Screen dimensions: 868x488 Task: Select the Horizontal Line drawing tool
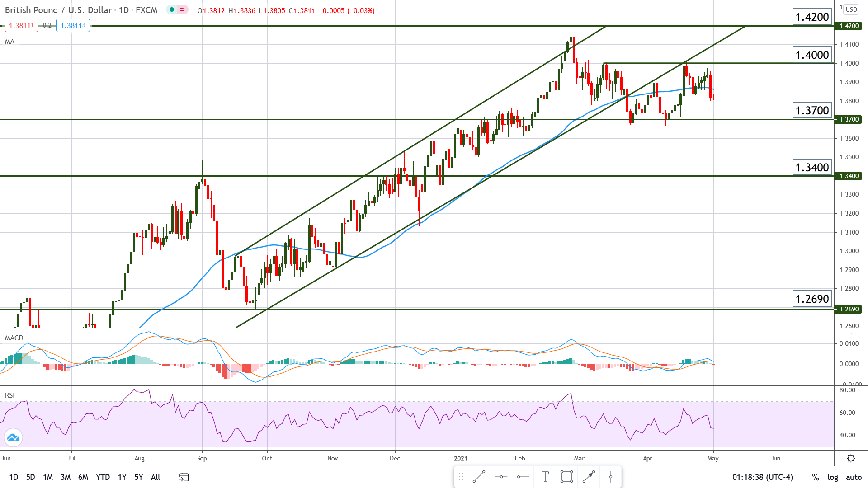tap(501, 477)
